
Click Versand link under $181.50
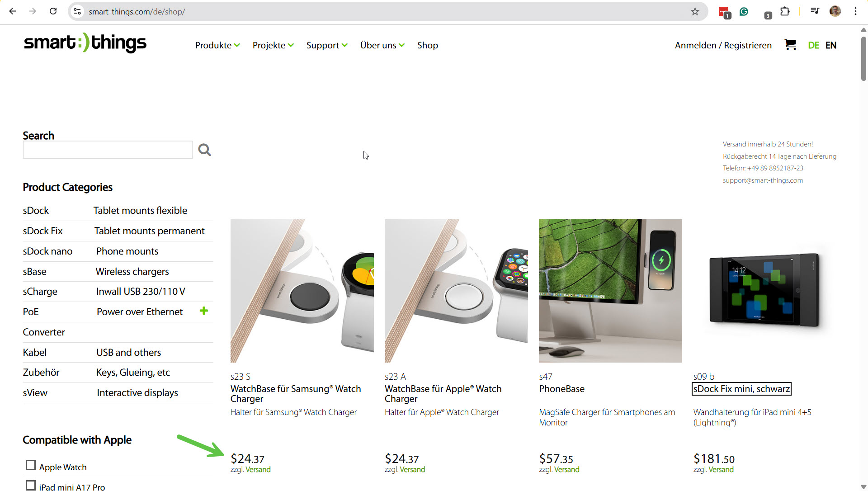pyautogui.click(x=721, y=469)
